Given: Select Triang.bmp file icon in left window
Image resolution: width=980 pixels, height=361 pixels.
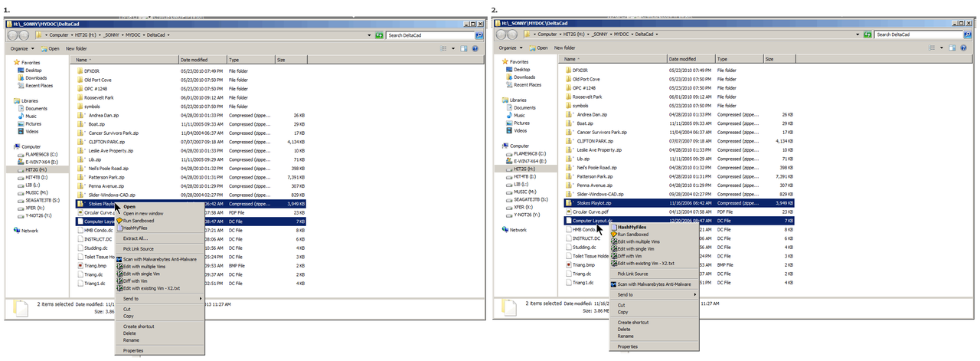Looking at the screenshot, I should point(80,265).
